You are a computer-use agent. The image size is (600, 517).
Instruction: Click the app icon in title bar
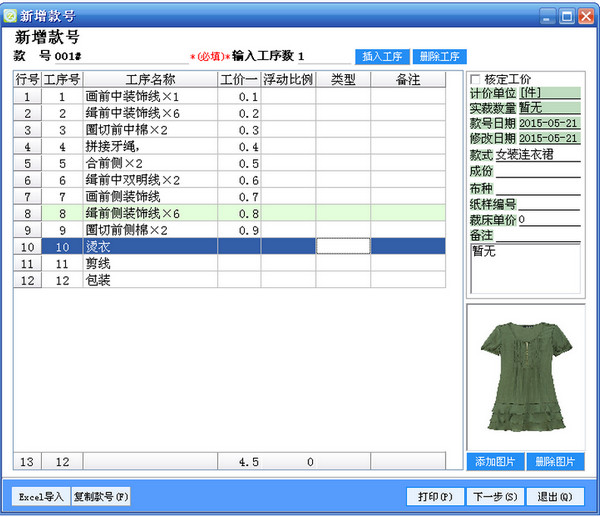point(10,15)
